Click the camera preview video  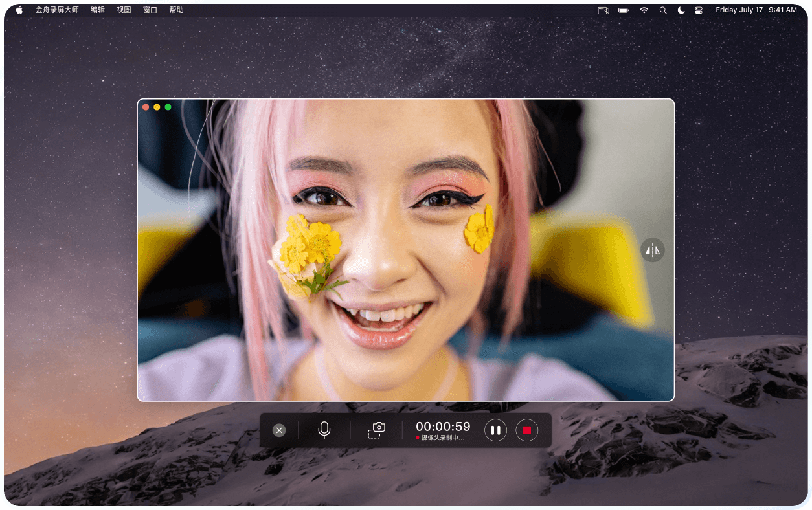tap(405, 250)
